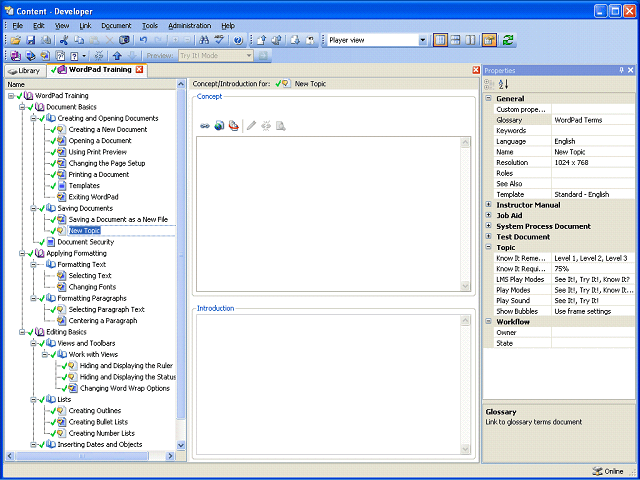Collapse the Workflow properties section
640x480 pixels.
488,321
